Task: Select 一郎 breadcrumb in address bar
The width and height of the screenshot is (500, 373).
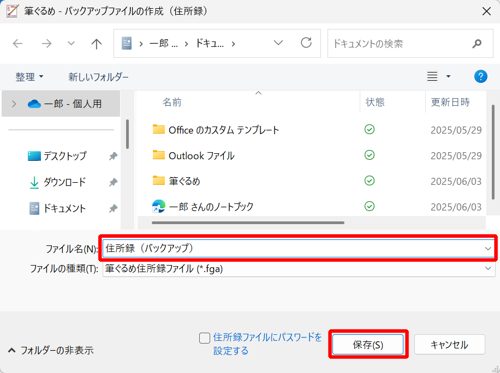Action: point(163,43)
